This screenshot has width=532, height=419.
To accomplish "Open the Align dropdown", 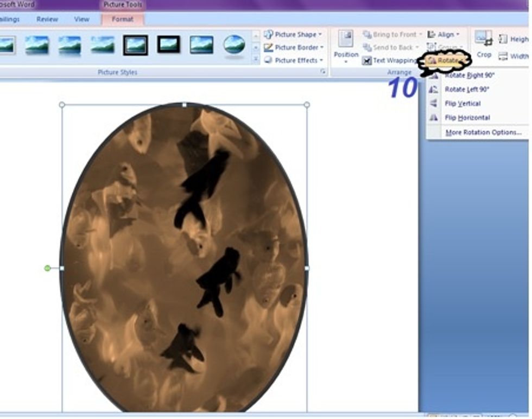I will [x=444, y=35].
